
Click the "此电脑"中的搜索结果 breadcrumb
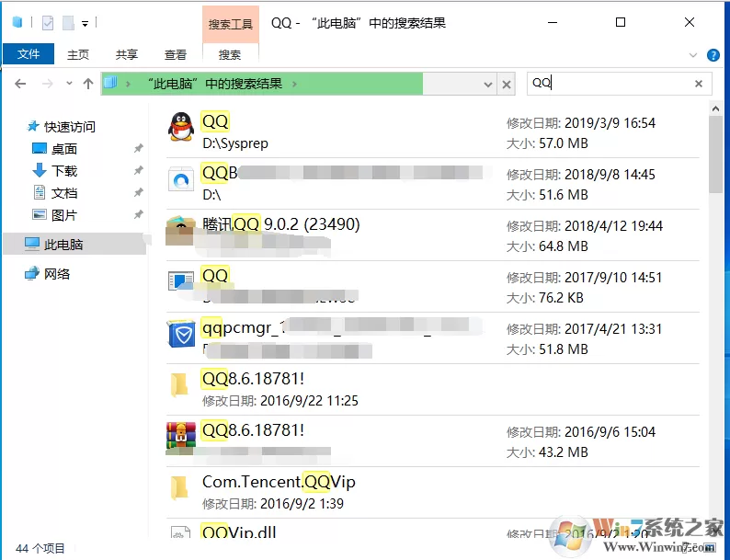pyautogui.click(x=215, y=84)
